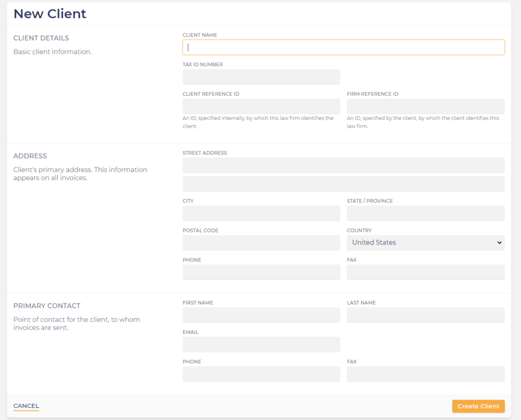Click the Primary Contact Fax field

click(426, 374)
